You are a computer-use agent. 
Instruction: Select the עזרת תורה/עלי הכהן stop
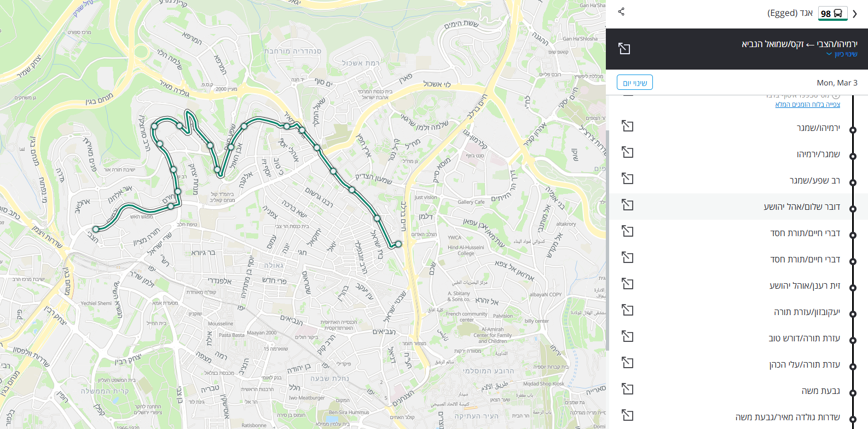(x=805, y=364)
